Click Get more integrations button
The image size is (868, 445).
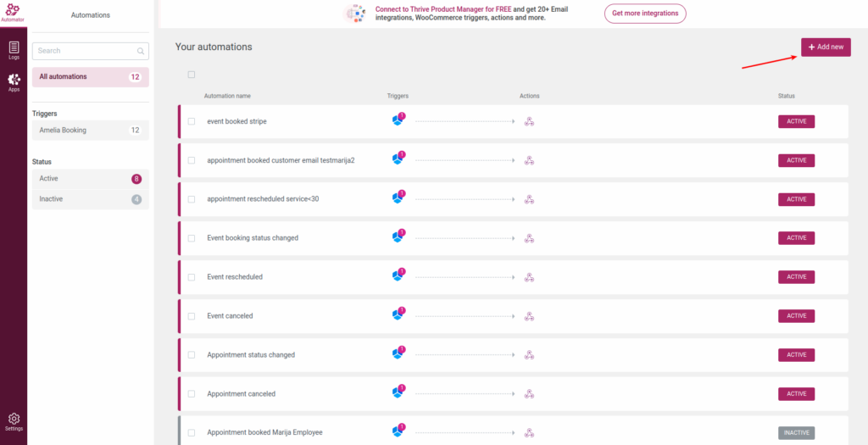(645, 14)
